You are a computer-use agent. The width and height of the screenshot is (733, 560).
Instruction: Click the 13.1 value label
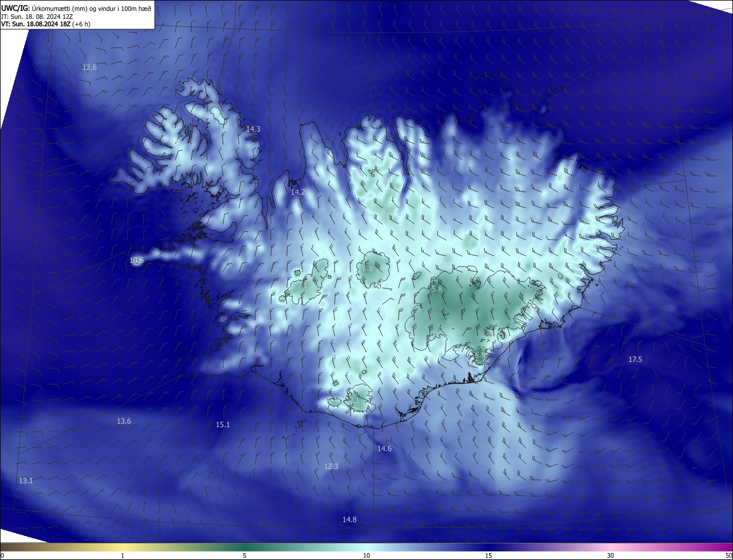(26, 481)
